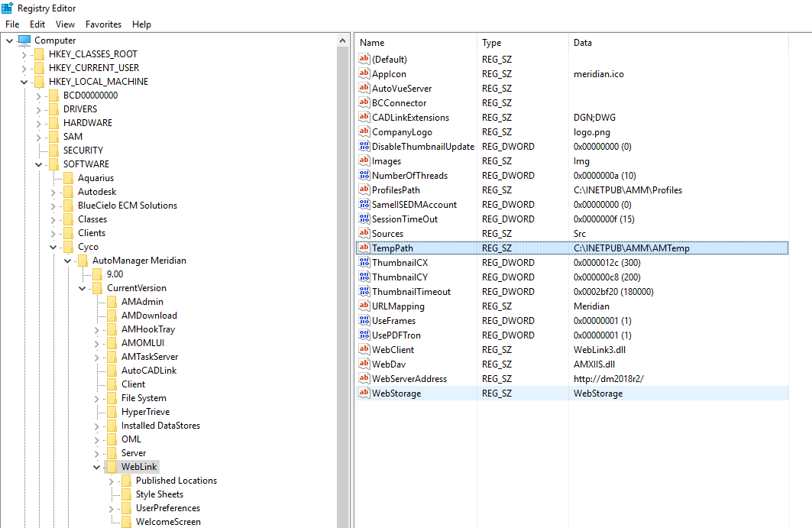Click the Registry Editor title bar icon
Image resolution: width=812 pixels, height=528 pixels.
pyautogui.click(x=7, y=8)
